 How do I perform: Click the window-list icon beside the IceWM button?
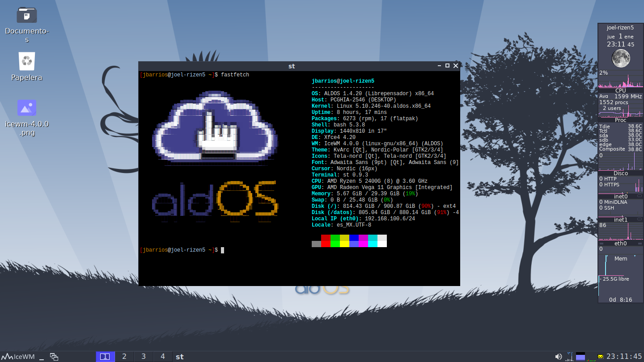coord(54,357)
